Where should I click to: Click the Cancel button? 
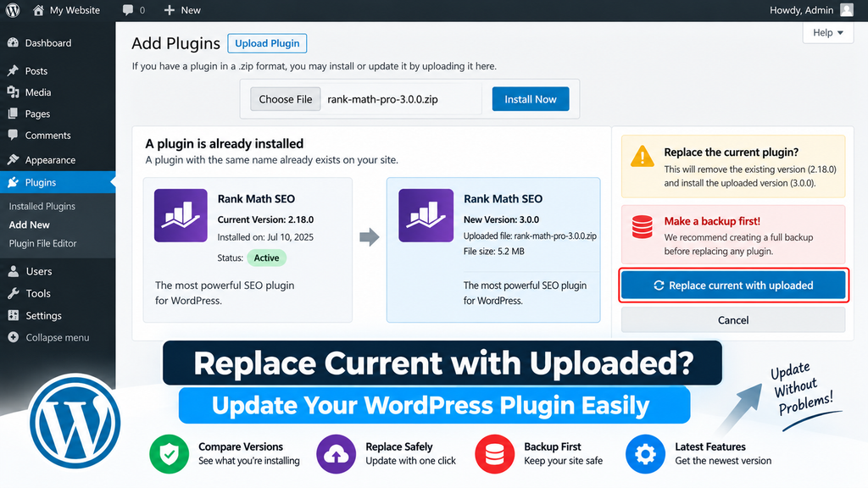click(733, 319)
